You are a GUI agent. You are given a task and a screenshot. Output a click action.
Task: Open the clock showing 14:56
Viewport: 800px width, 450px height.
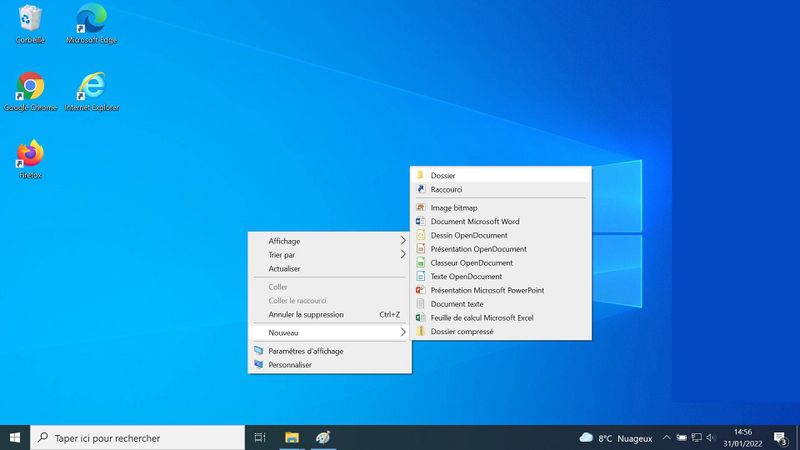[x=743, y=432]
